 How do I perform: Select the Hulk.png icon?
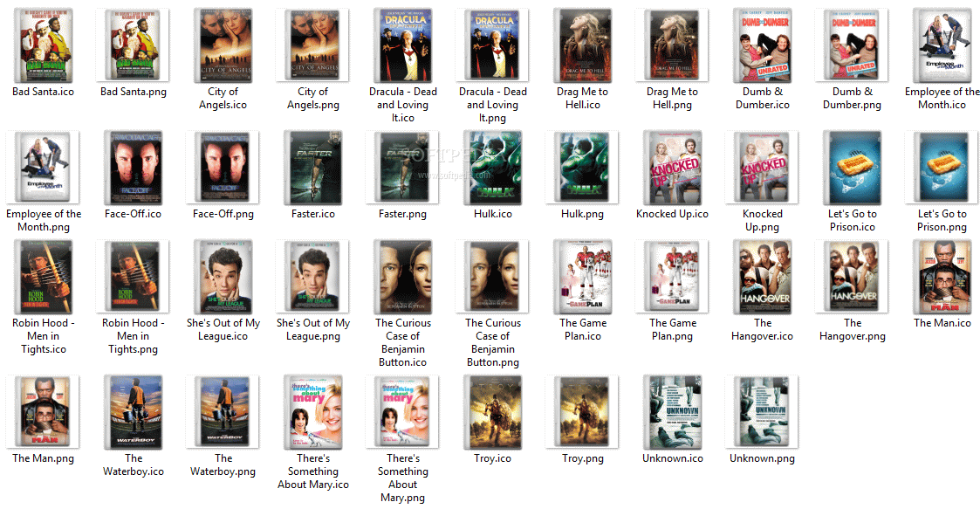pyautogui.click(x=582, y=168)
